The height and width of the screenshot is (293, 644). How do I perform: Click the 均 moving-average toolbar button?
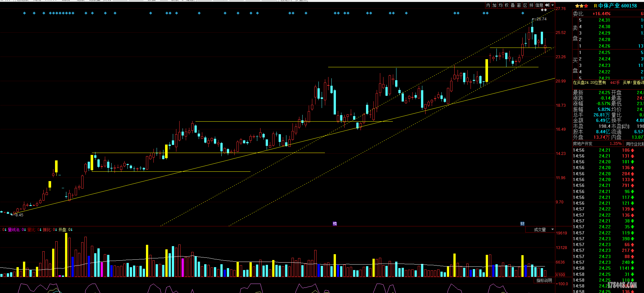tap(501, 5)
